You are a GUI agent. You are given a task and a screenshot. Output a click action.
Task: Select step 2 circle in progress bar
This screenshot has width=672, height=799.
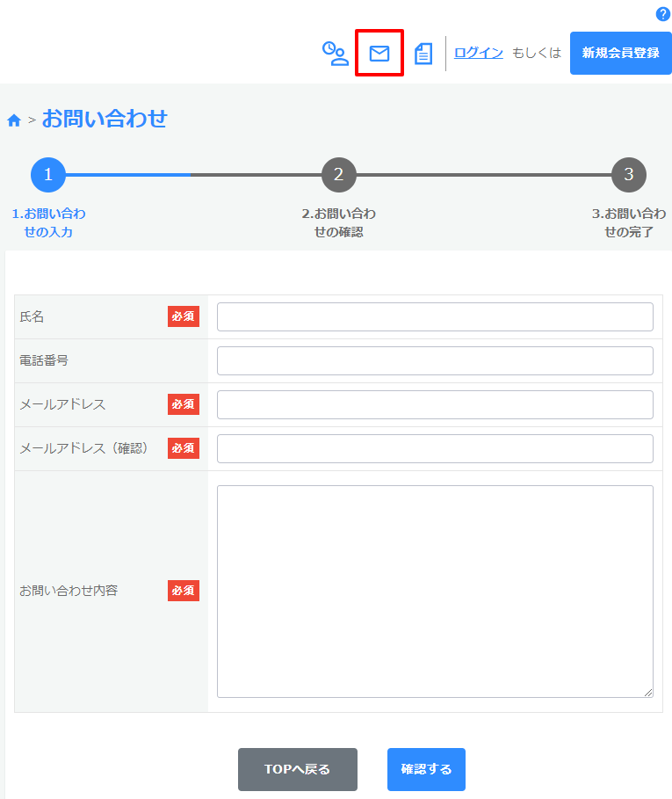pyautogui.click(x=338, y=175)
